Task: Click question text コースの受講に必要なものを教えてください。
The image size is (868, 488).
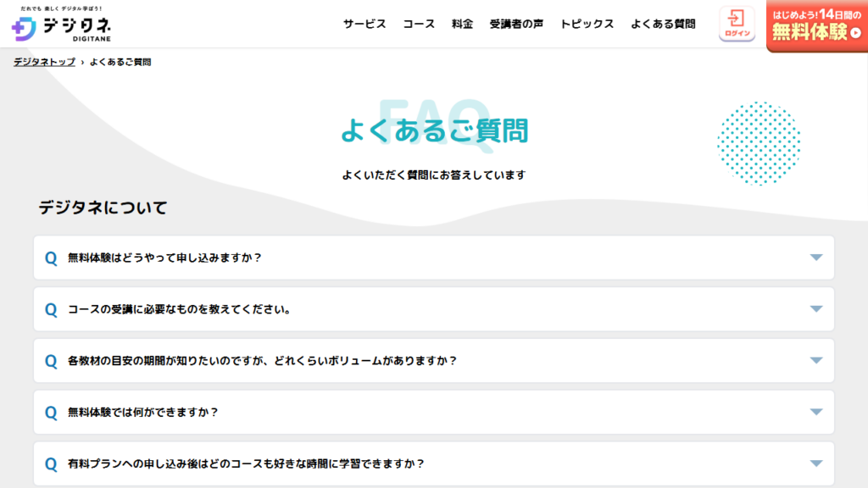Action: [x=180, y=309]
